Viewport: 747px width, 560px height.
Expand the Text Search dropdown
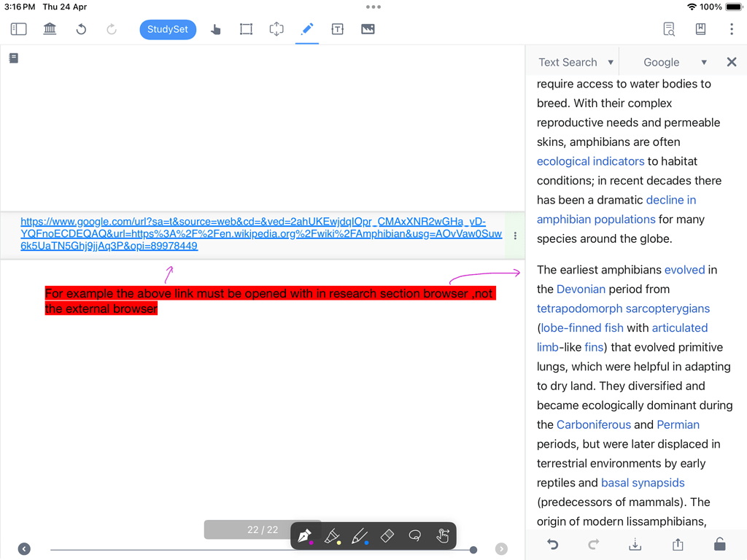click(x=576, y=62)
